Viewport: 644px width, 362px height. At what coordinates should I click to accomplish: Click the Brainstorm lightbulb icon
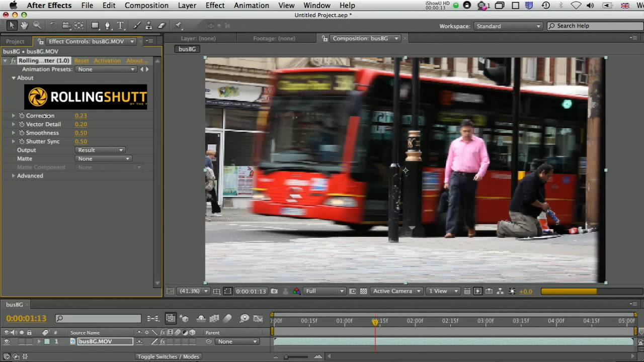(x=245, y=318)
